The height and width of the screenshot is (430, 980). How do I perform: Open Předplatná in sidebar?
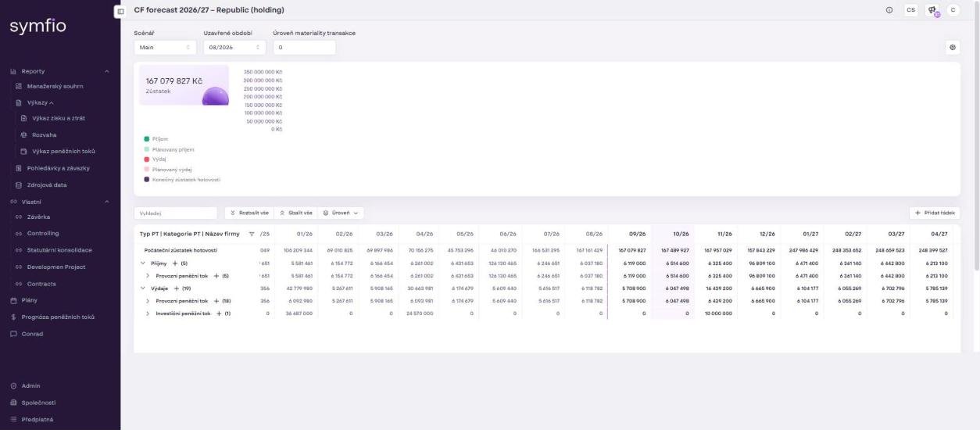point(38,419)
